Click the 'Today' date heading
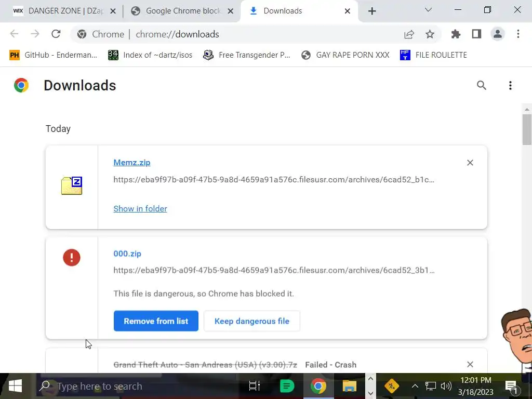532x399 pixels. click(58, 129)
